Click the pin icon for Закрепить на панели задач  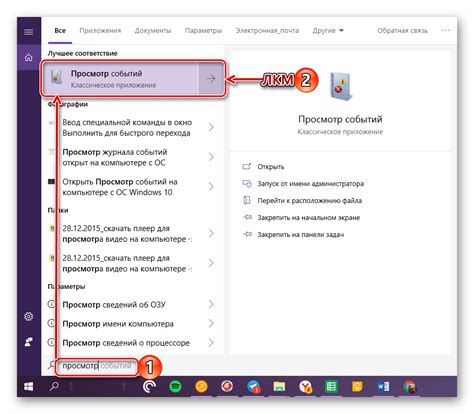point(247,234)
